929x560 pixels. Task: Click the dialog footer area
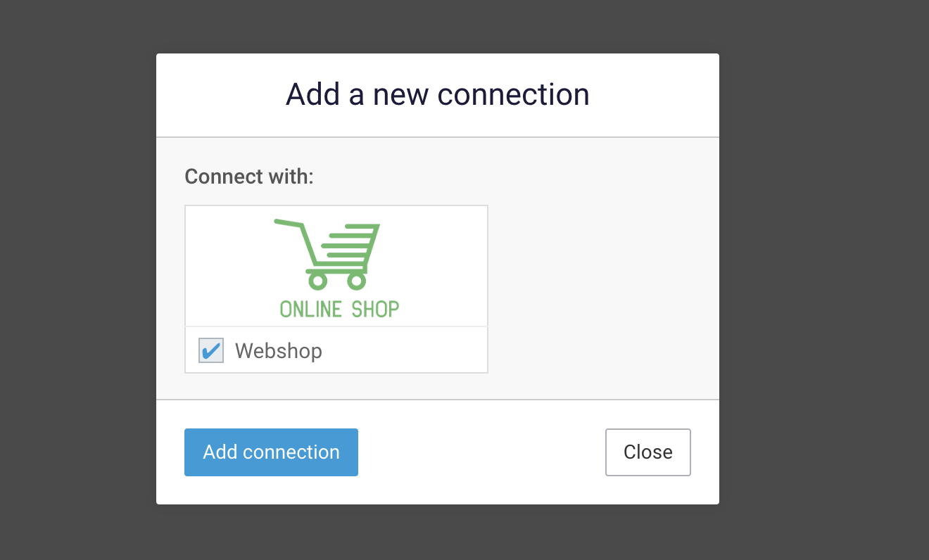[479, 452]
